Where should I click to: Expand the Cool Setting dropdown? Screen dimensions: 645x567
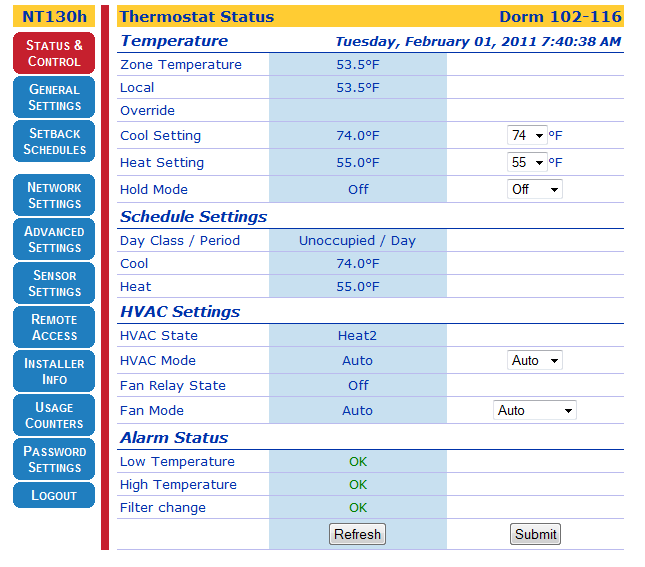tap(527, 136)
